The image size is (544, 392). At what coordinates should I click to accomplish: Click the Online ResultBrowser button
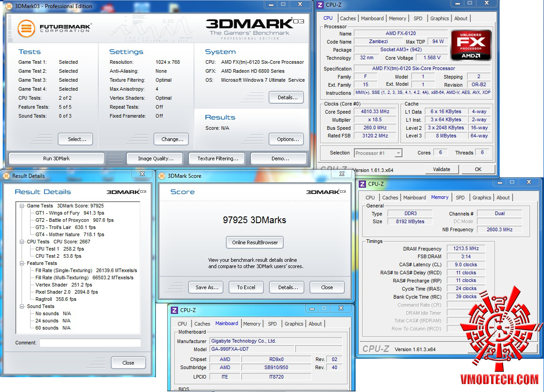click(x=255, y=242)
